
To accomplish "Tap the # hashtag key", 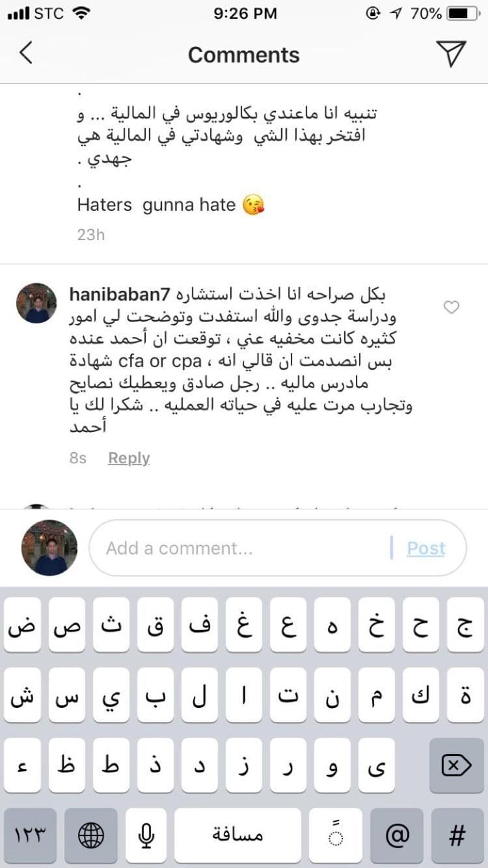I will tap(458, 836).
